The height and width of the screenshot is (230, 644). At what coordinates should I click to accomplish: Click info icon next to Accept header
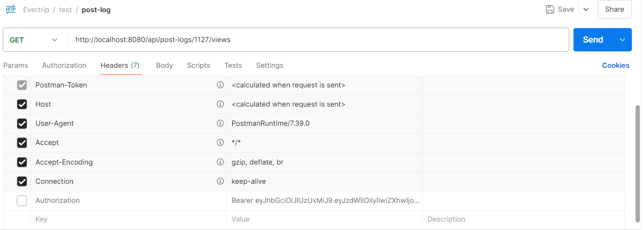(220, 143)
